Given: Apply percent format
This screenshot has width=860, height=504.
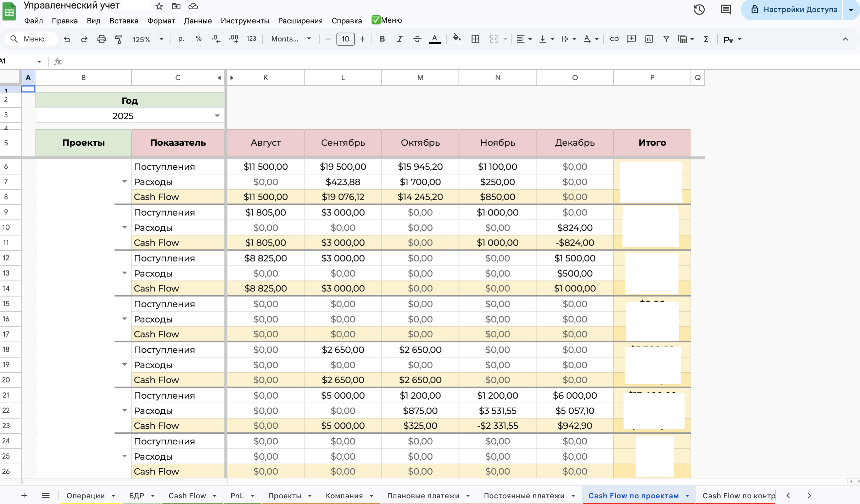Looking at the screenshot, I should [199, 39].
